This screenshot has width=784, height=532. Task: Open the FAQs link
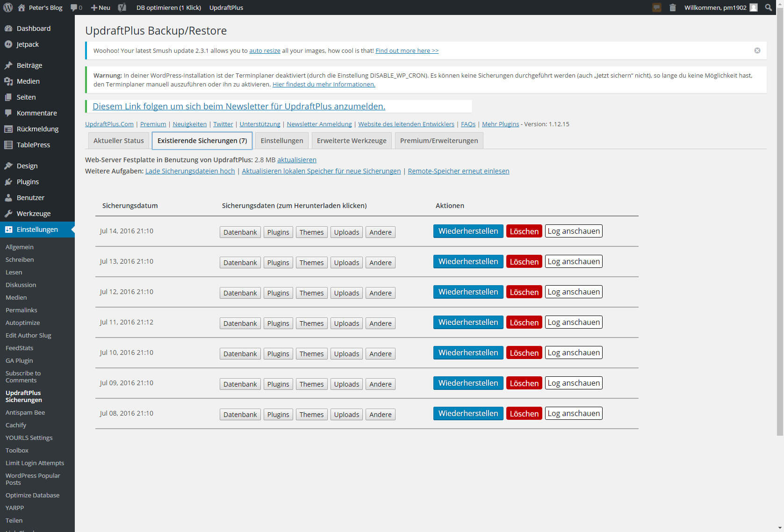pos(468,124)
